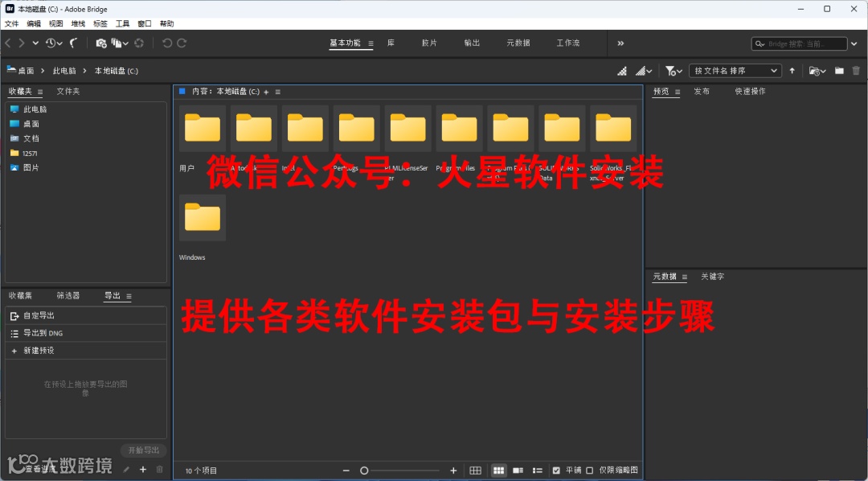Screen dimensions: 868x481
Task: Increase thumbnail size with plus icon
Action: [453, 471]
